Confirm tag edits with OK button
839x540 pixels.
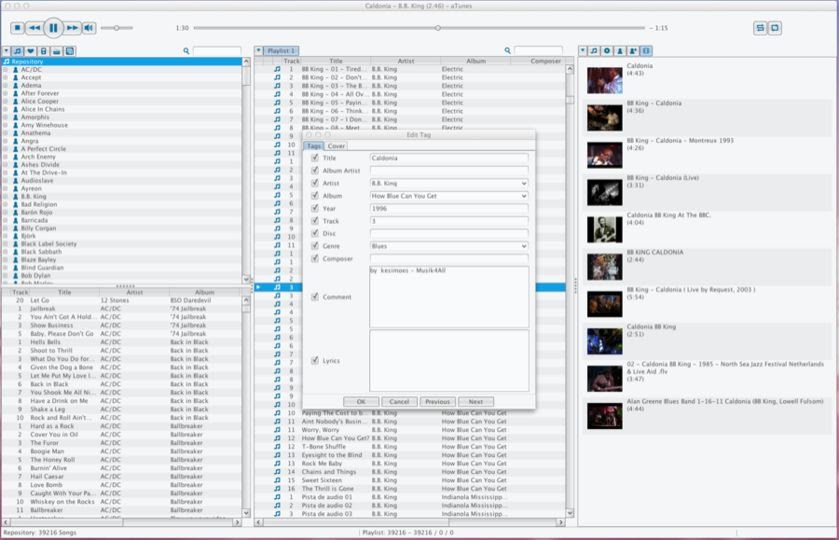(x=361, y=401)
